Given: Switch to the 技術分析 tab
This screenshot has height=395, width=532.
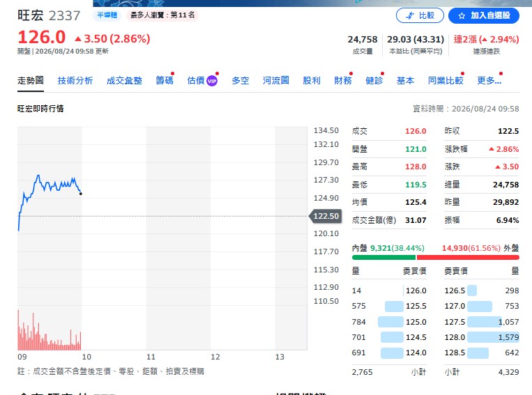Looking at the screenshot, I should (x=75, y=81).
